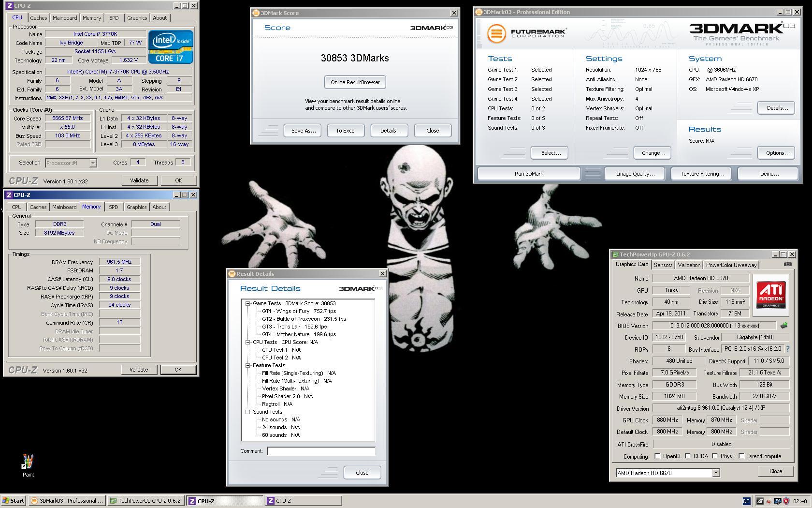Click the Online ResultBrowser button
This screenshot has height=508, width=812.
(355, 82)
